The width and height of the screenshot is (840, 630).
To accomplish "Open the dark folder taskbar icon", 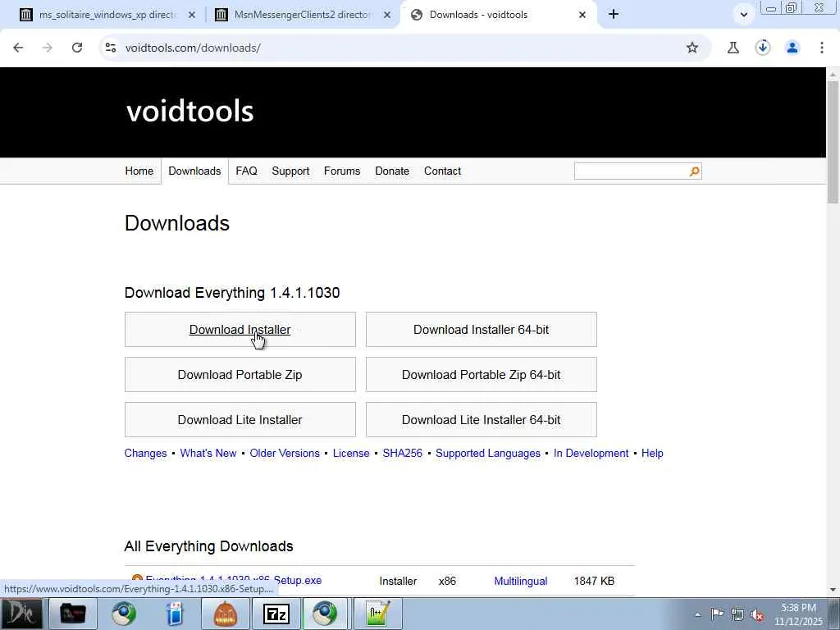I will pyautogui.click(x=73, y=614).
